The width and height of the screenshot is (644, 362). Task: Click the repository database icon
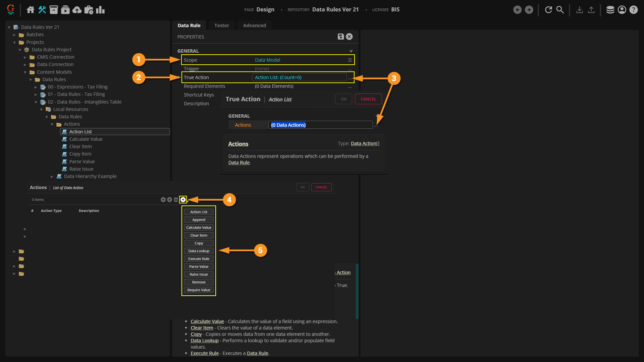click(x=610, y=10)
